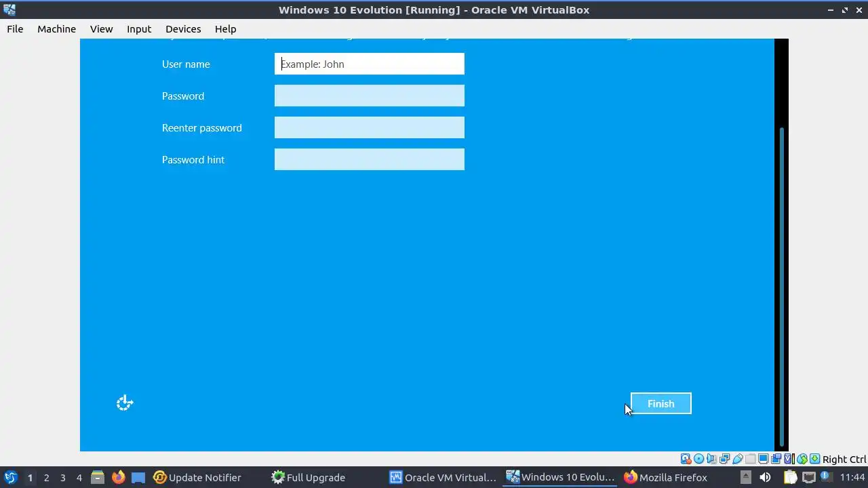Click the shared folders indicator icon
Screen dimensions: 868x488
(x=750, y=459)
